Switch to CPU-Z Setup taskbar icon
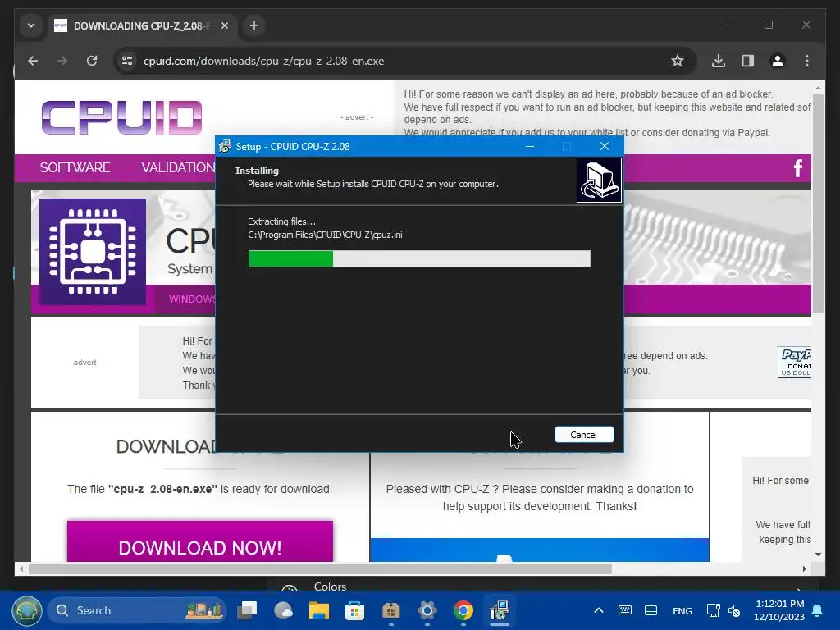Screen dimensions: 840x630 point(500,610)
